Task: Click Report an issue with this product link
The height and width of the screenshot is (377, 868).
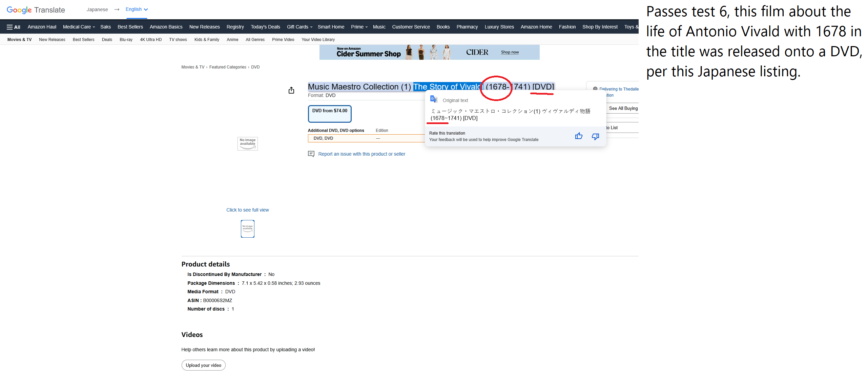Action: [x=361, y=154]
